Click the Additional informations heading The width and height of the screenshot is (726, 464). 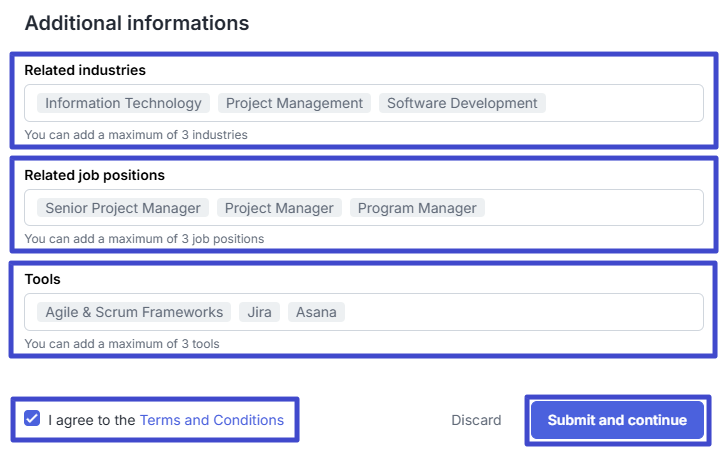136,22
